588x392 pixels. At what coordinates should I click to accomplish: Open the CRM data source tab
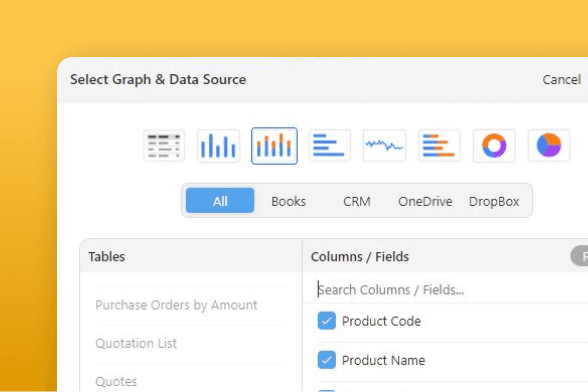357,201
